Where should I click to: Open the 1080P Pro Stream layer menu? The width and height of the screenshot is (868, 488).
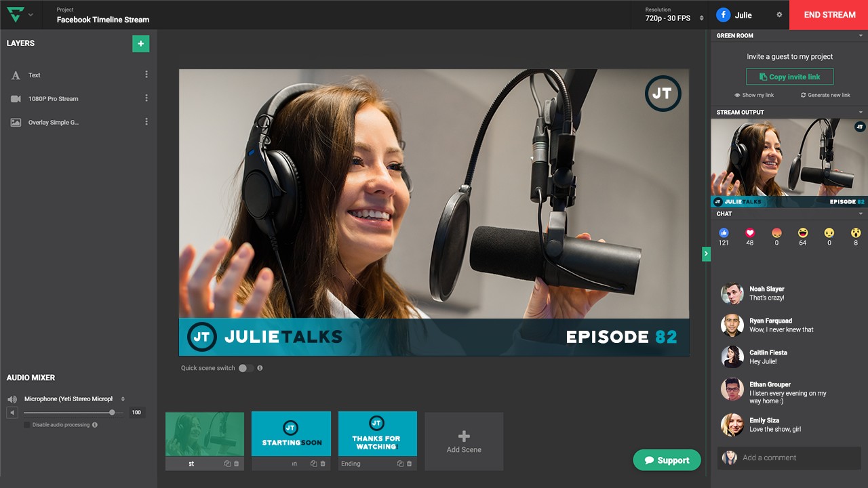coord(146,98)
